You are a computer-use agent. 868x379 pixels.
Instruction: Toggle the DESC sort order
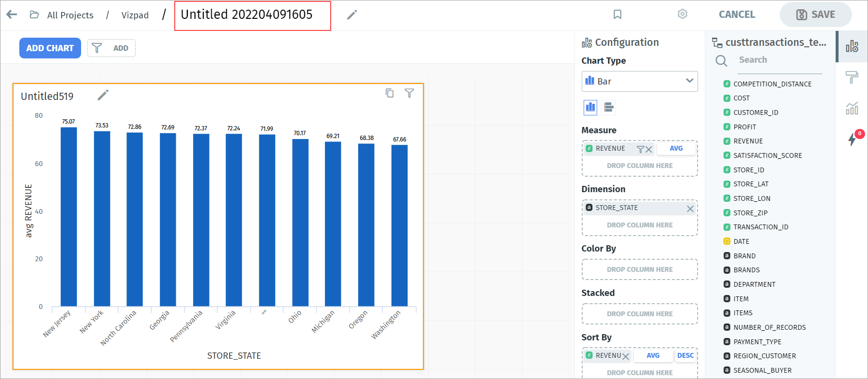(686, 355)
